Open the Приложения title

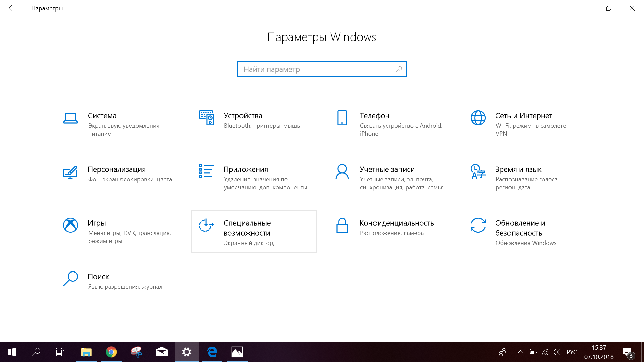coord(246,169)
